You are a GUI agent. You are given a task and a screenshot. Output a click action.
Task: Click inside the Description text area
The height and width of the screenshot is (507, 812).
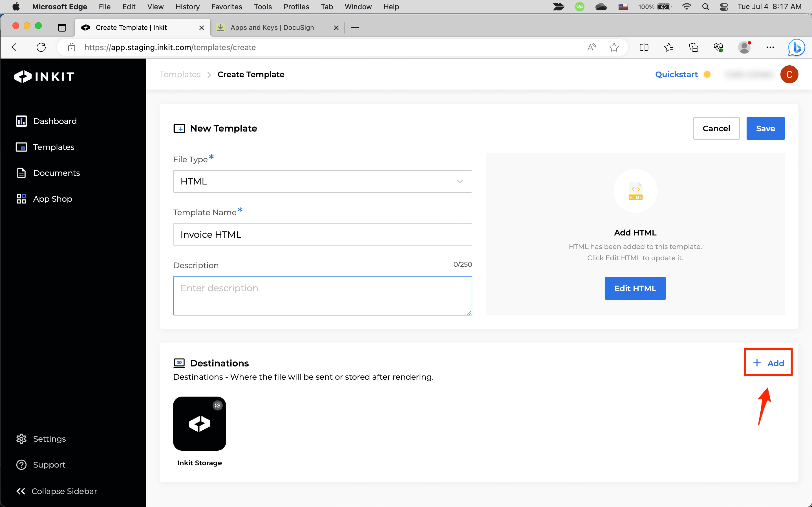tap(322, 295)
